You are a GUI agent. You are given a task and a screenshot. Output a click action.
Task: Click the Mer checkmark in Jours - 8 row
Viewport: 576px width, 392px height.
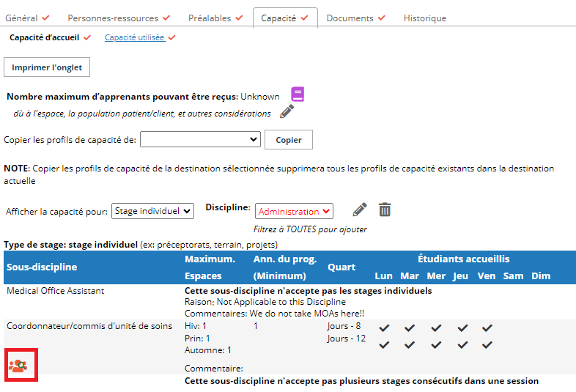(x=435, y=328)
